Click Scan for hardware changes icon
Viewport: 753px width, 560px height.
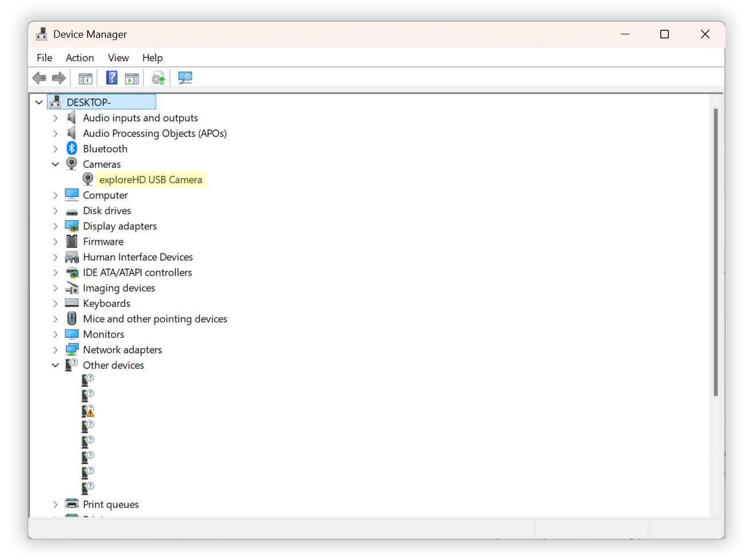pyautogui.click(x=185, y=78)
